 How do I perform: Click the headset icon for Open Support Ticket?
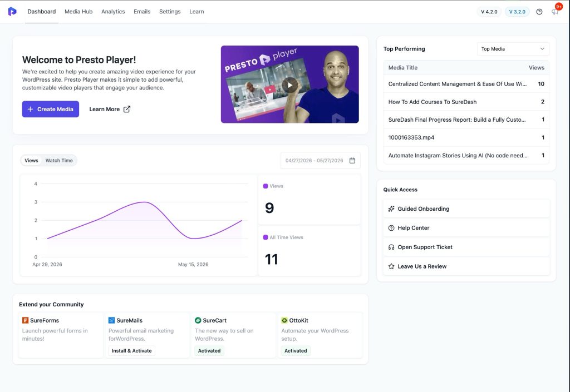coord(391,247)
